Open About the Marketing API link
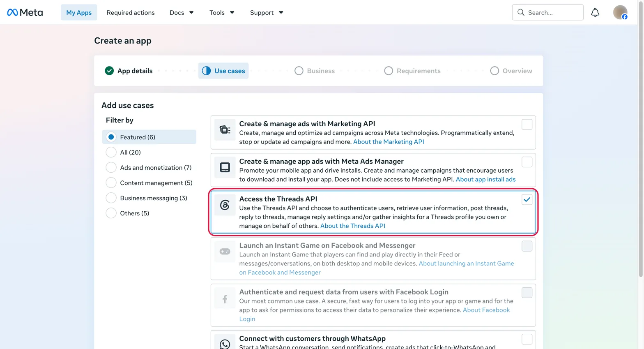The height and width of the screenshot is (349, 644). [x=389, y=142]
